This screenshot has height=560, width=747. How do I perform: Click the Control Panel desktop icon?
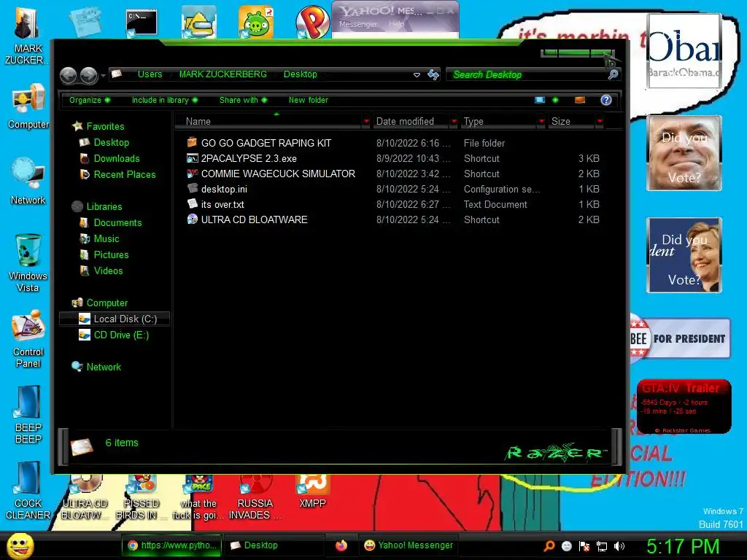(28, 339)
